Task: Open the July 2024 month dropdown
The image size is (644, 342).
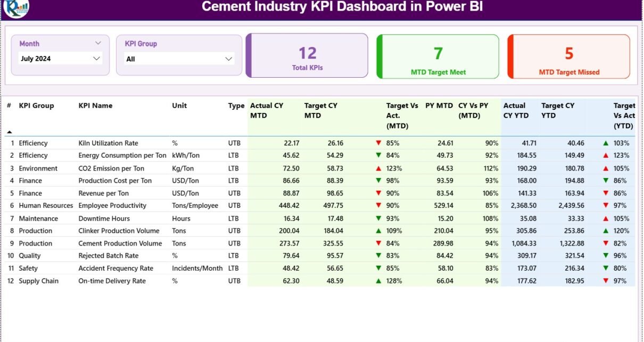Action: pyautogui.click(x=60, y=59)
